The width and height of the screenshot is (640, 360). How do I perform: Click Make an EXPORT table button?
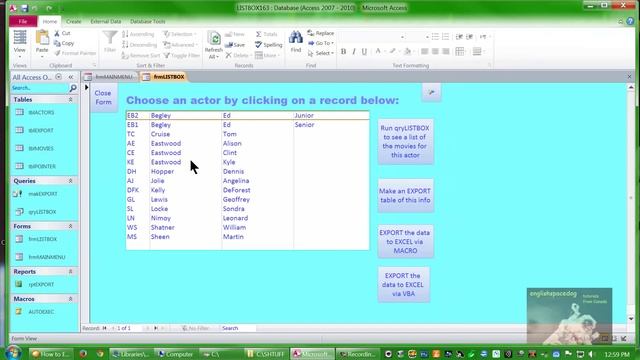[x=405, y=196]
